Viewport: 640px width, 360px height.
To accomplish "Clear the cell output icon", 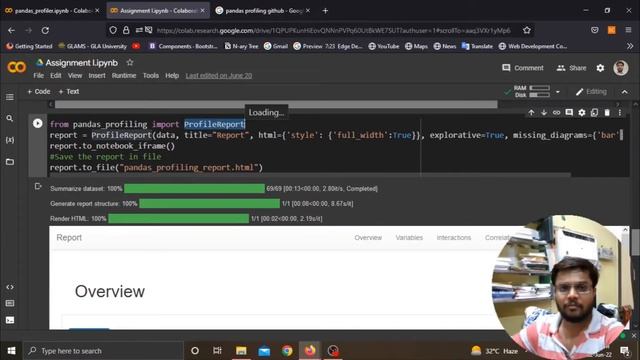I will [38, 187].
